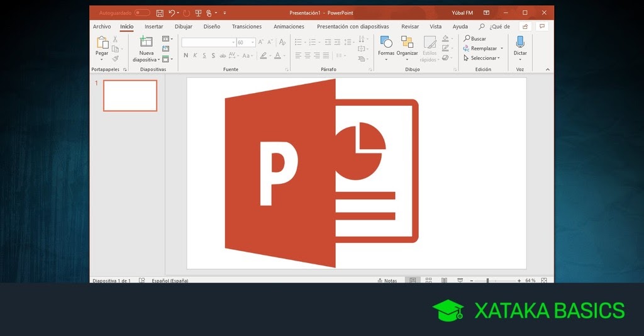The height and width of the screenshot is (336, 644).
Task: Switch to the Insertar tab
Action: tap(153, 26)
